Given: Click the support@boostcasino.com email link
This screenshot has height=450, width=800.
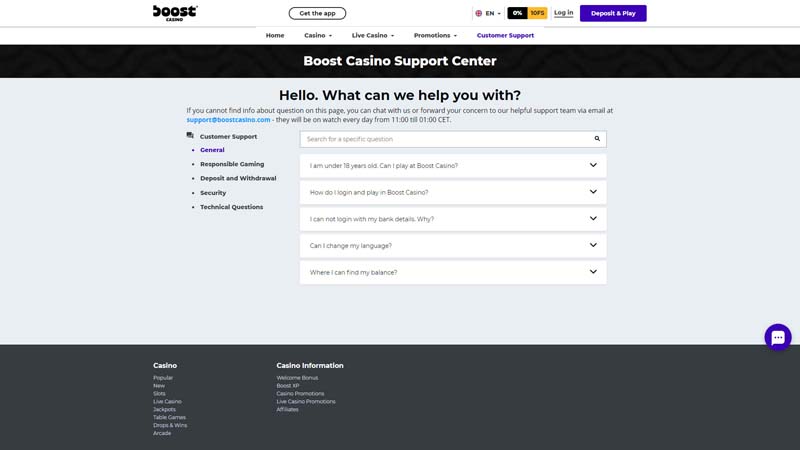Looking at the screenshot, I should tap(228, 119).
